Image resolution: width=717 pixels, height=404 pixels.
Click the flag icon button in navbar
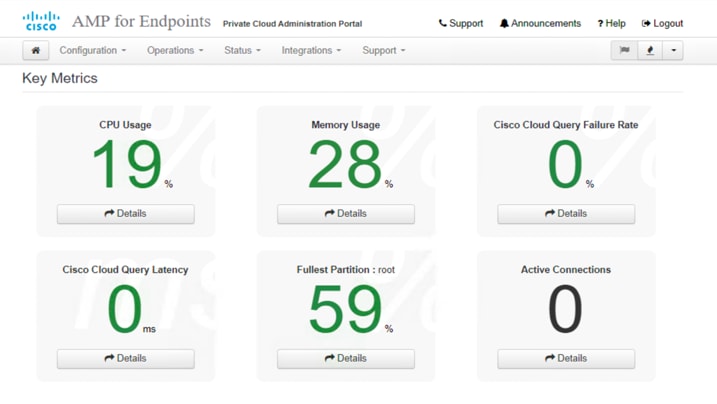coord(624,50)
